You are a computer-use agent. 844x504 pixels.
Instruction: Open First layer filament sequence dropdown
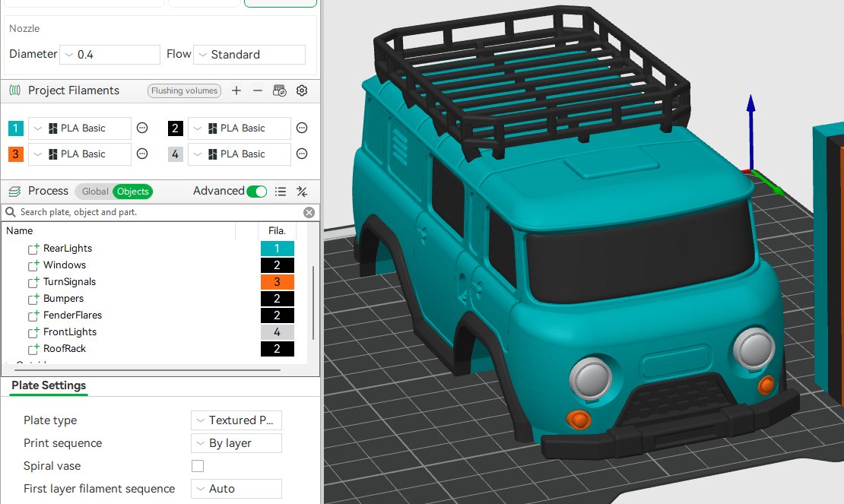(x=236, y=488)
